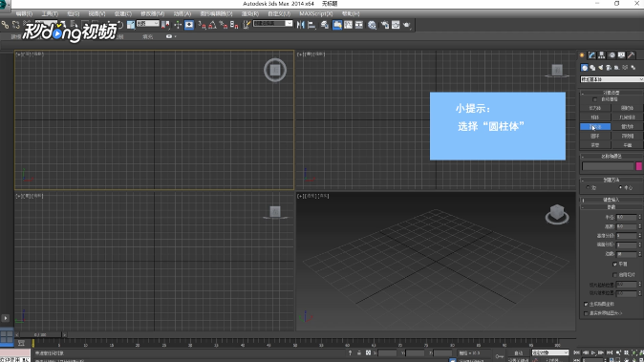This screenshot has height=362, width=644.
Task: Toggle the 生成贴图坐标 checkbox
Action: click(586, 304)
